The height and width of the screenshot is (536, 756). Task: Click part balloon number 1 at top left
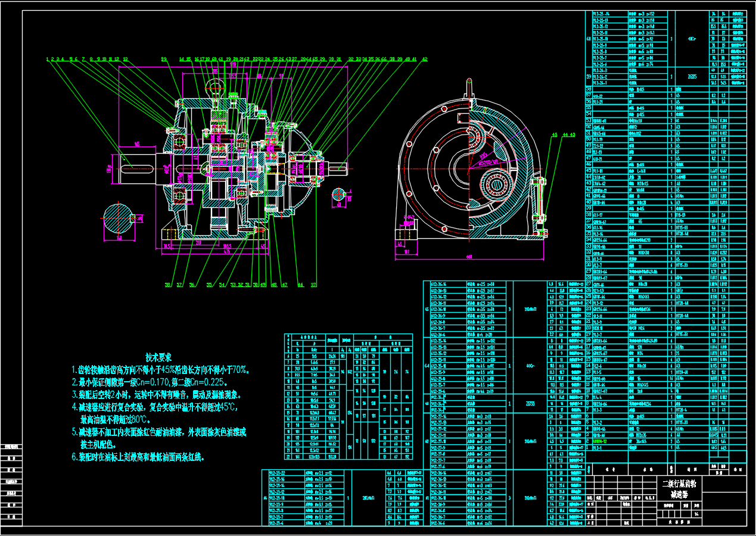[47, 60]
